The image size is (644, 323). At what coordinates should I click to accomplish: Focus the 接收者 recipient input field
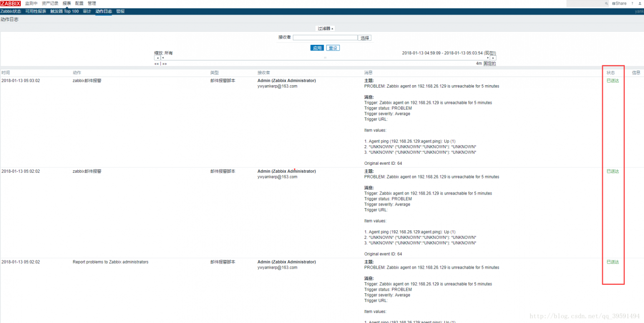click(x=325, y=37)
